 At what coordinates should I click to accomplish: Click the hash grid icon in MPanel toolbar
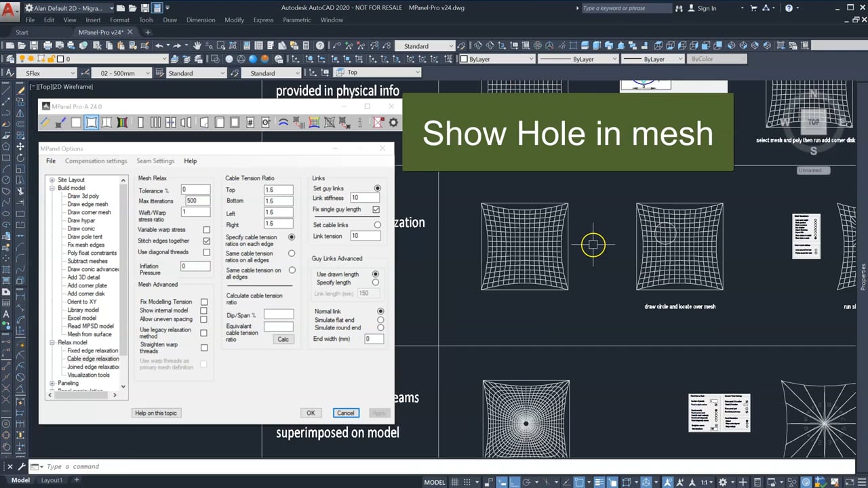(x=250, y=123)
